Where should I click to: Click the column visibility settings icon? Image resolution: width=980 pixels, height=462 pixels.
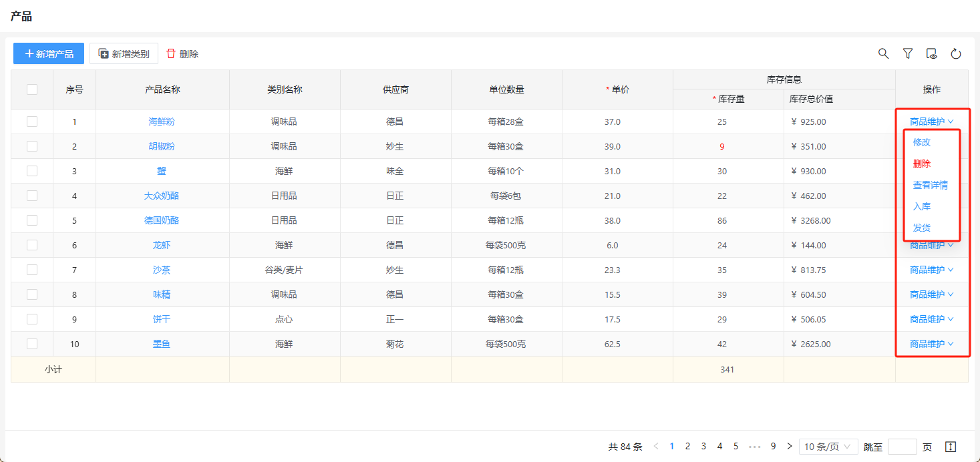point(932,54)
